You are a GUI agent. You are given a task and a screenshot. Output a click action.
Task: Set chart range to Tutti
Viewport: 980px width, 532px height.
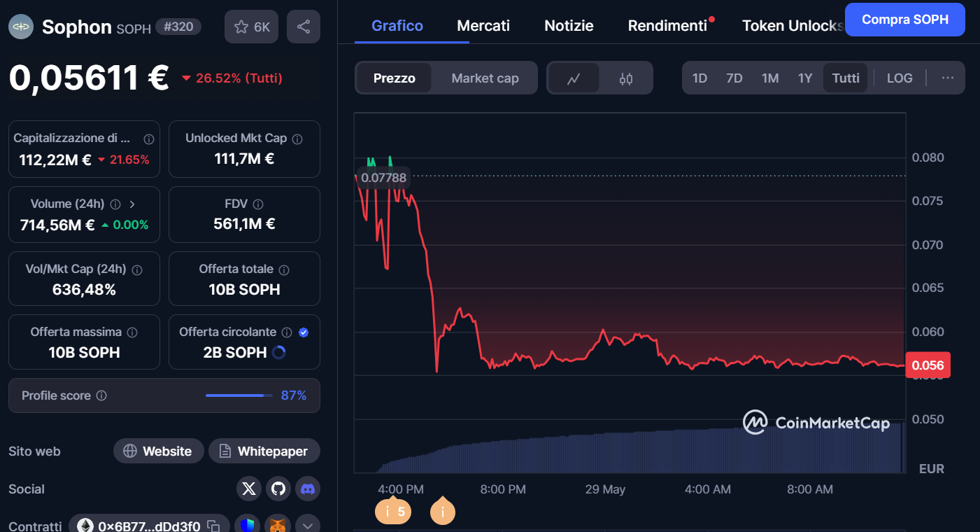[846, 78]
